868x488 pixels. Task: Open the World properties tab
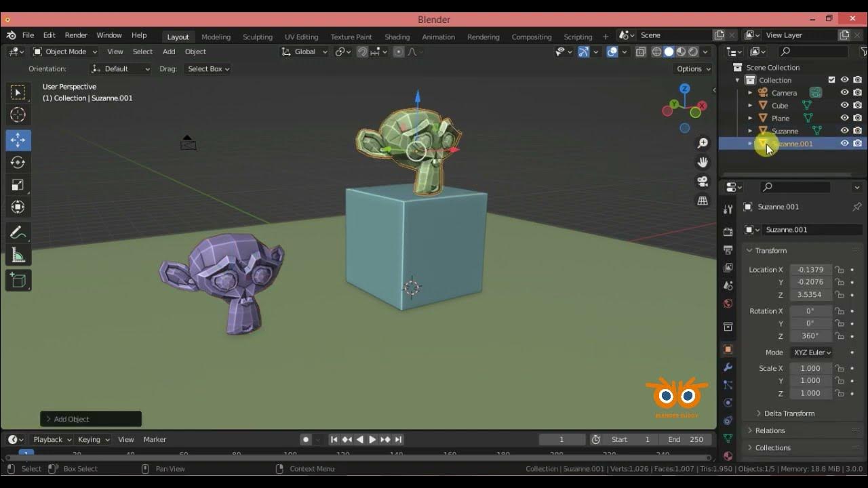tap(728, 304)
